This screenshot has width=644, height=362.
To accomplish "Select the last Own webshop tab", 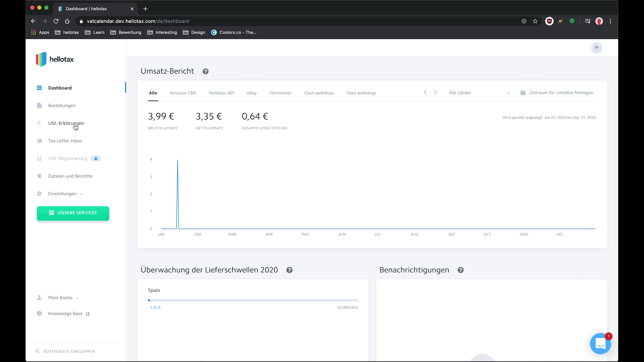I will 361,93.
